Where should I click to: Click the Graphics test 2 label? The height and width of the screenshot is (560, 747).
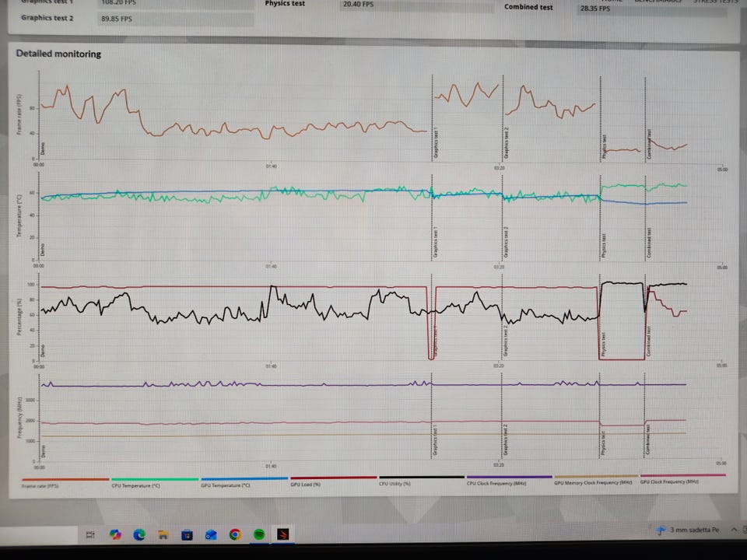[47, 18]
